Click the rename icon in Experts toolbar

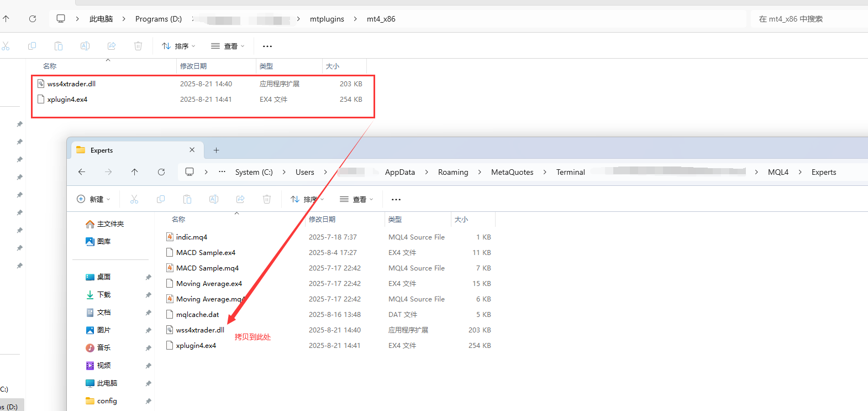tap(214, 199)
